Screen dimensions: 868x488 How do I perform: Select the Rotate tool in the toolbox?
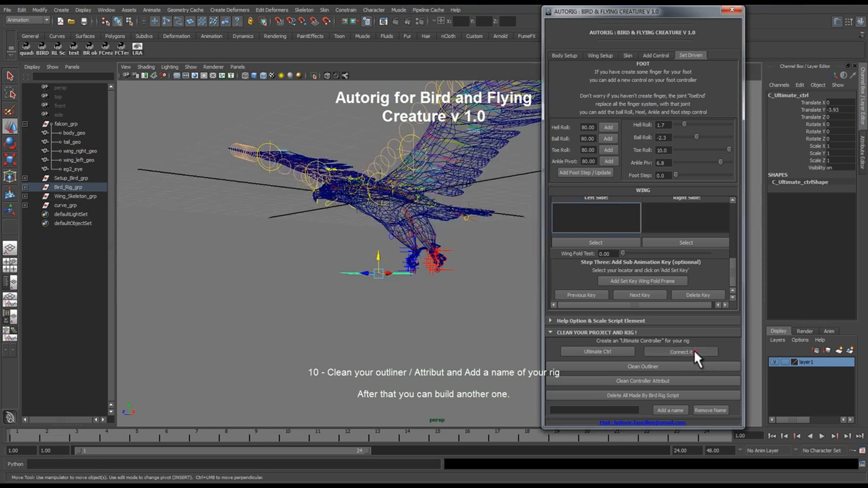[10, 143]
